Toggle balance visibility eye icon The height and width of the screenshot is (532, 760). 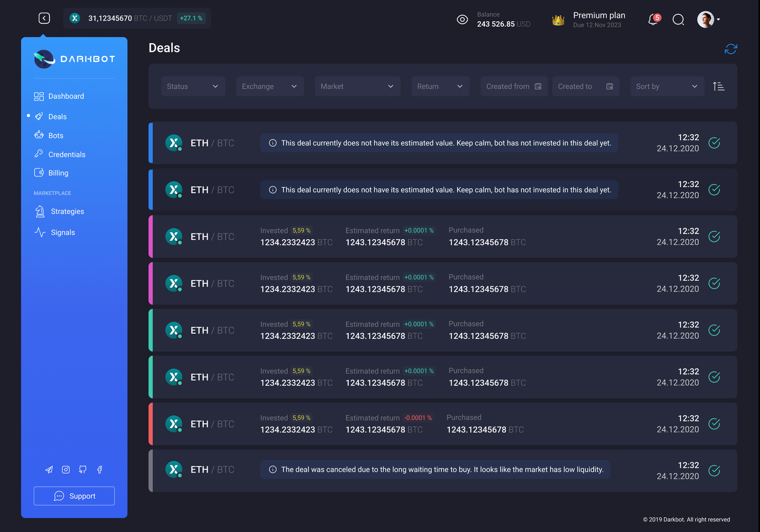[462, 19]
